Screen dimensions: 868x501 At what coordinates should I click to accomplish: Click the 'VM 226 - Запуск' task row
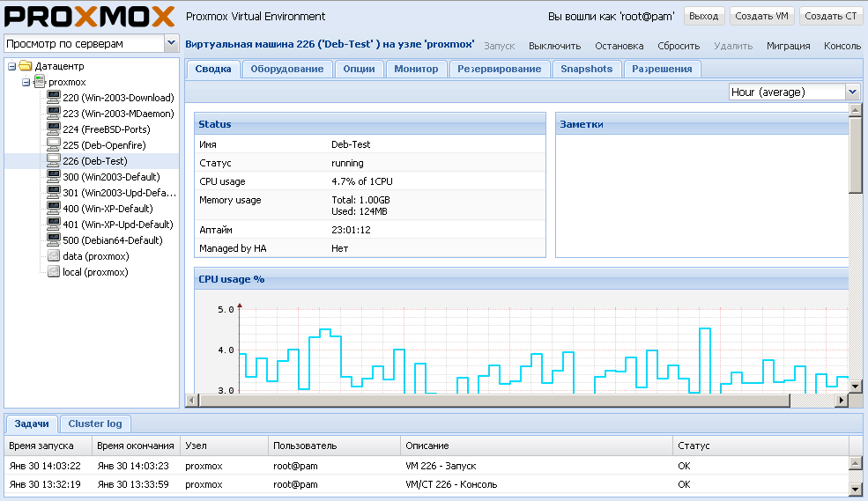(x=427, y=466)
